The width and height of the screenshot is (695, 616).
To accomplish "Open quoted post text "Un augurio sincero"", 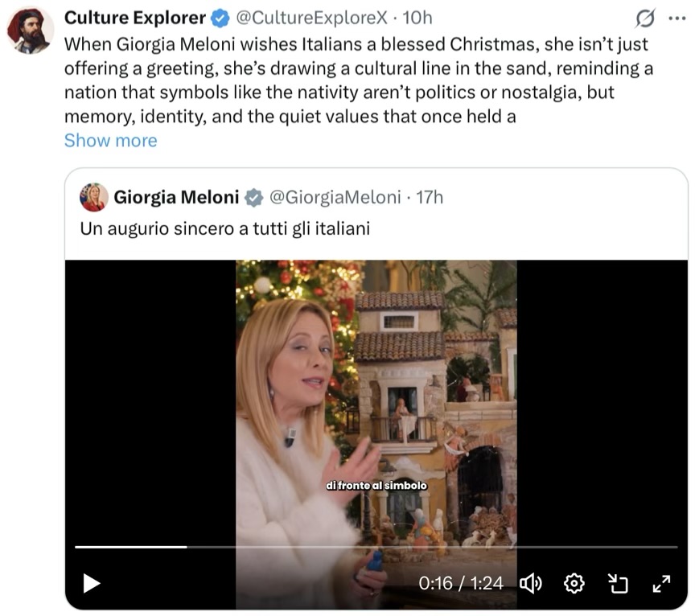I will click(224, 228).
